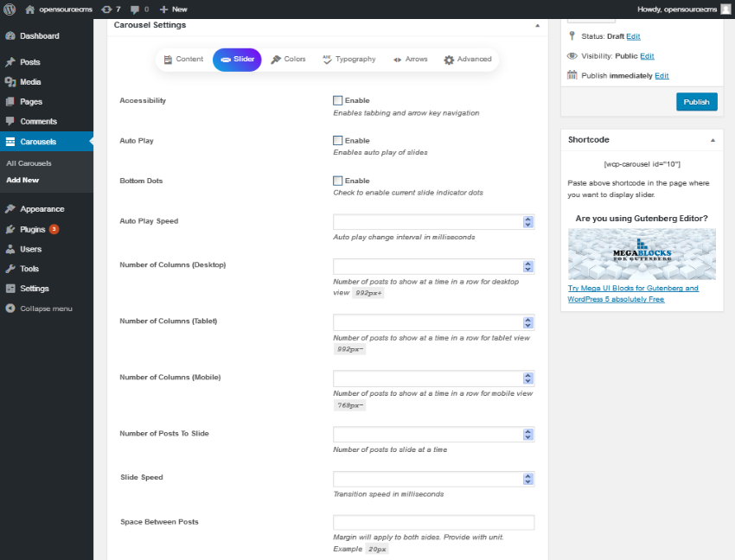Viewport: 735px width, 560px height.
Task: Click Number of Columns (Tablet) stepper arrows
Action: point(527,322)
